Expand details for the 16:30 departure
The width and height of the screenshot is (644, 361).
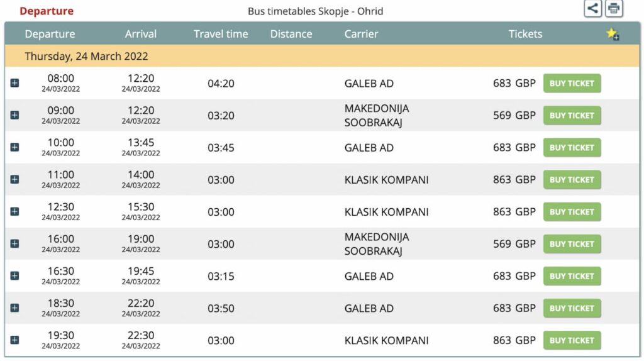(x=15, y=276)
